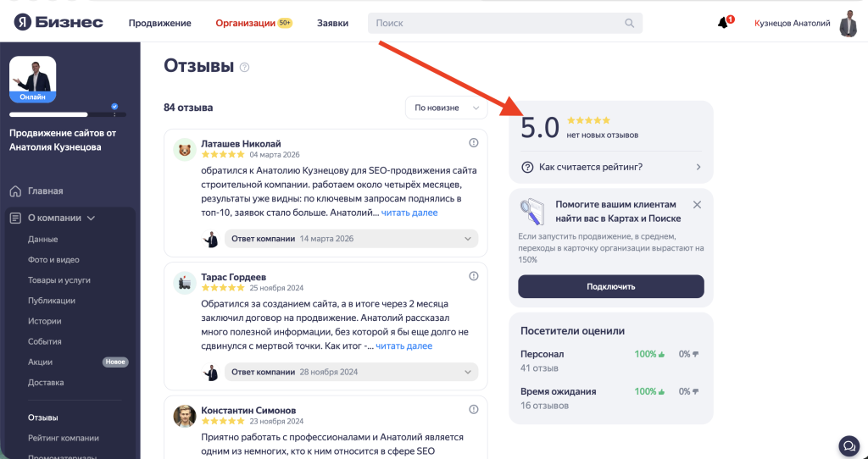Open report icon on Константин Симонов review
This screenshot has width=868, height=459.
tap(473, 409)
